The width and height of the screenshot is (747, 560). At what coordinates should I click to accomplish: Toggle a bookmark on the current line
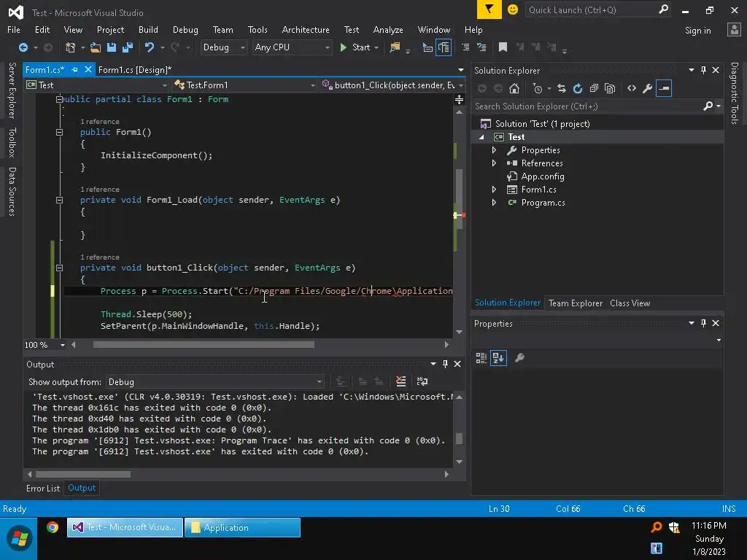click(x=503, y=47)
